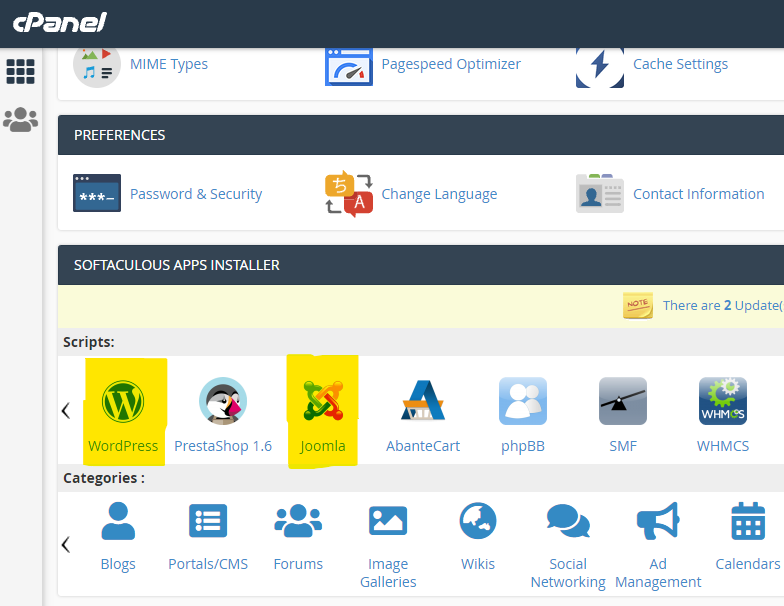The image size is (784, 606).
Task: Show previous scripts with left arrow
Action: click(66, 410)
